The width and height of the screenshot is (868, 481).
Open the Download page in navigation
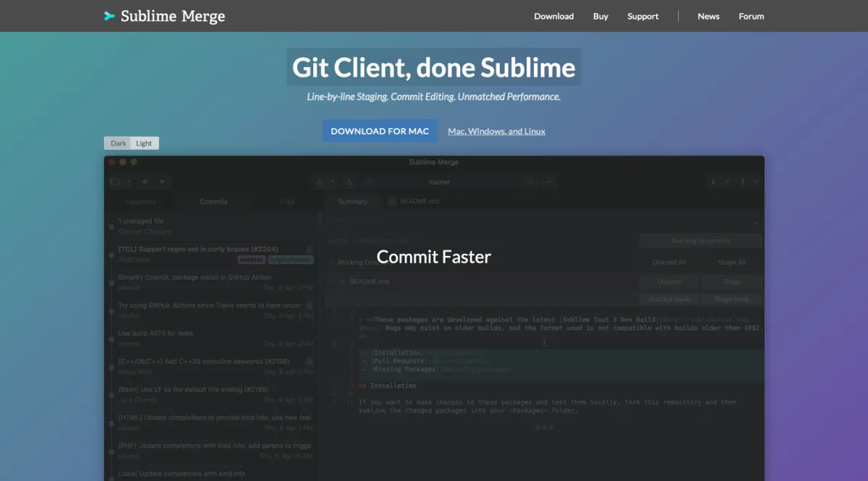pos(554,16)
